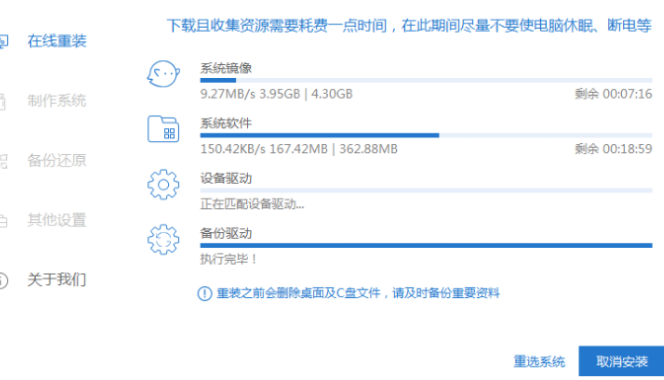Click the 系统镜像 title text
664x380 pixels.
[226, 68]
